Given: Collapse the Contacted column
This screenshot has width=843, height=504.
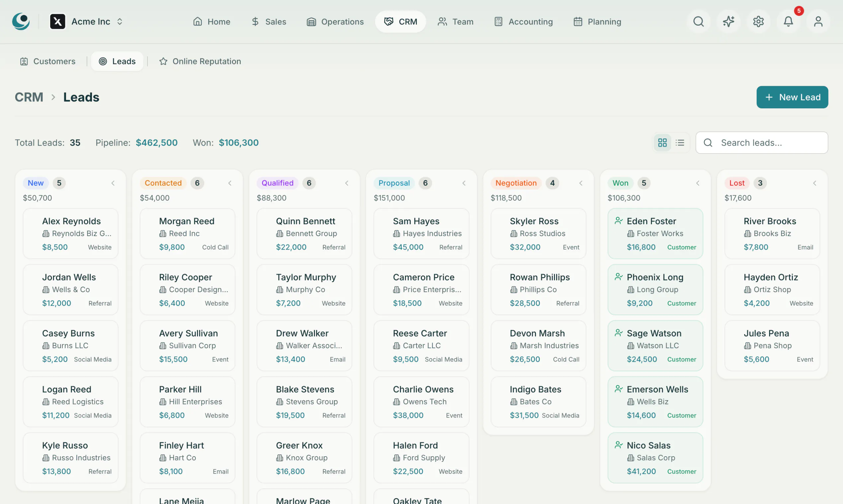Looking at the screenshot, I should [x=230, y=183].
